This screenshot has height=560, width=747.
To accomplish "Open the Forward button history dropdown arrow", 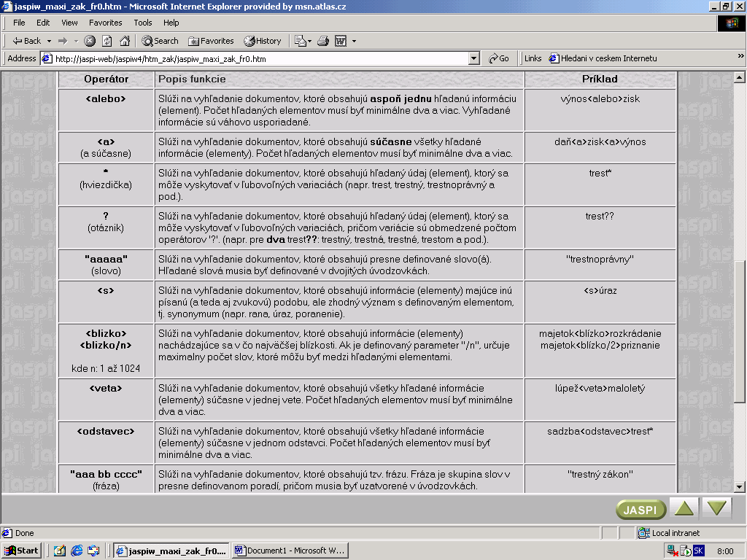I will click(x=76, y=42).
